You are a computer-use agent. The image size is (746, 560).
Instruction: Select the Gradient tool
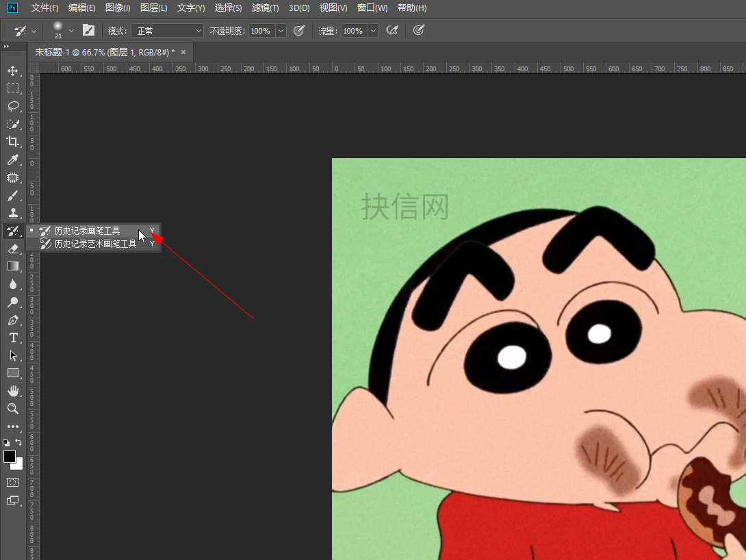pyautogui.click(x=13, y=266)
